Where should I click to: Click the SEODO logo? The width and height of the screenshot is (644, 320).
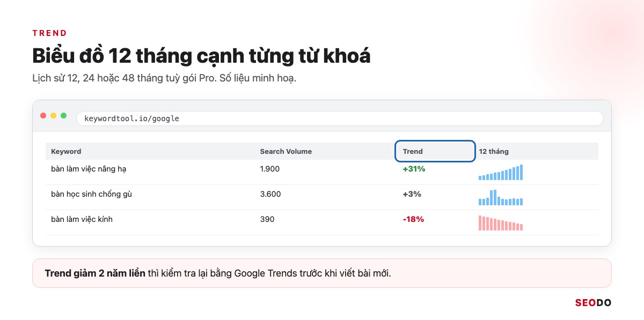pos(593,303)
